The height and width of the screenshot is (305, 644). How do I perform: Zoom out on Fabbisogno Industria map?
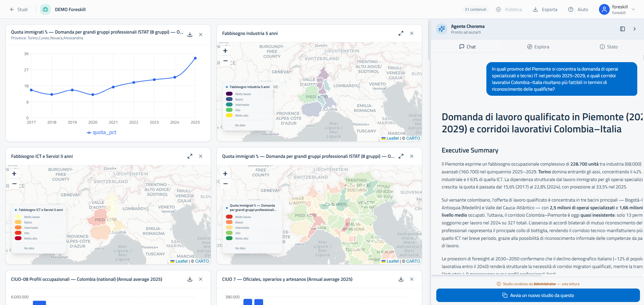(x=225, y=61)
